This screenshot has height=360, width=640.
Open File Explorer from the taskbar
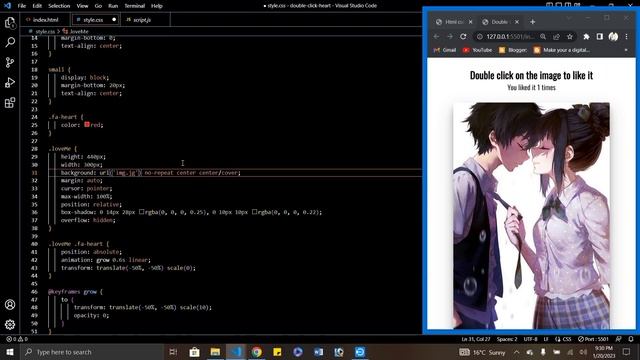(x=215, y=352)
